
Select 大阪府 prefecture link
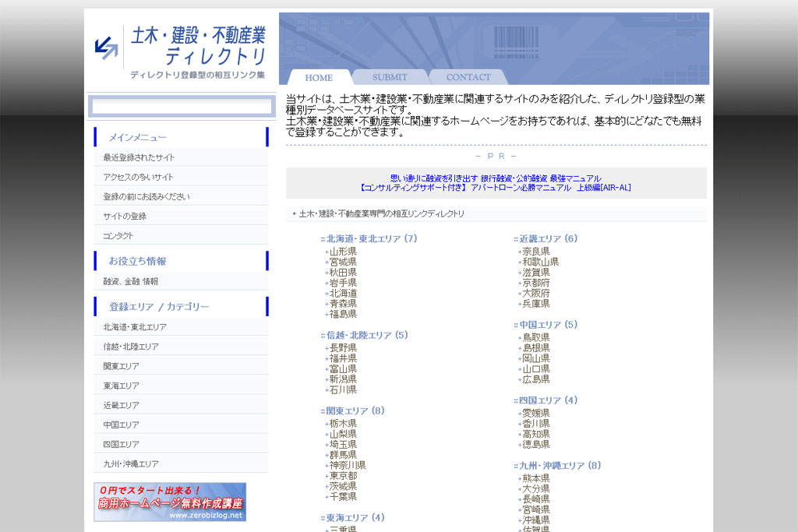535,293
